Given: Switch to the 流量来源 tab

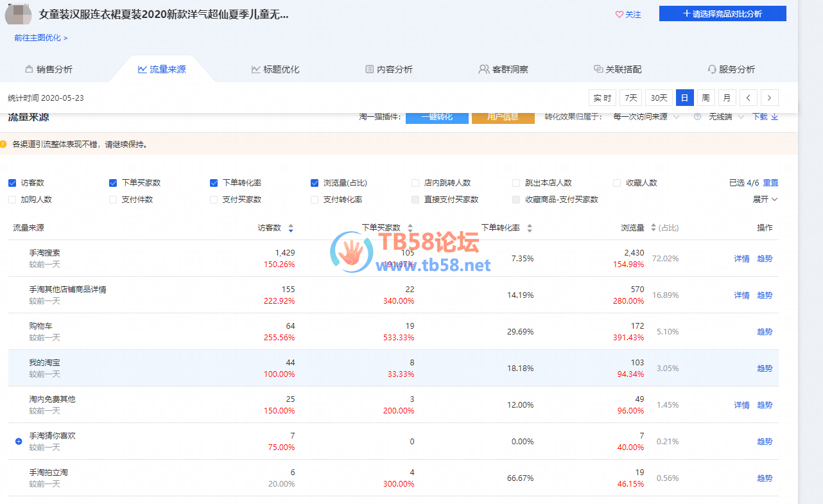Looking at the screenshot, I should [x=162, y=69].
